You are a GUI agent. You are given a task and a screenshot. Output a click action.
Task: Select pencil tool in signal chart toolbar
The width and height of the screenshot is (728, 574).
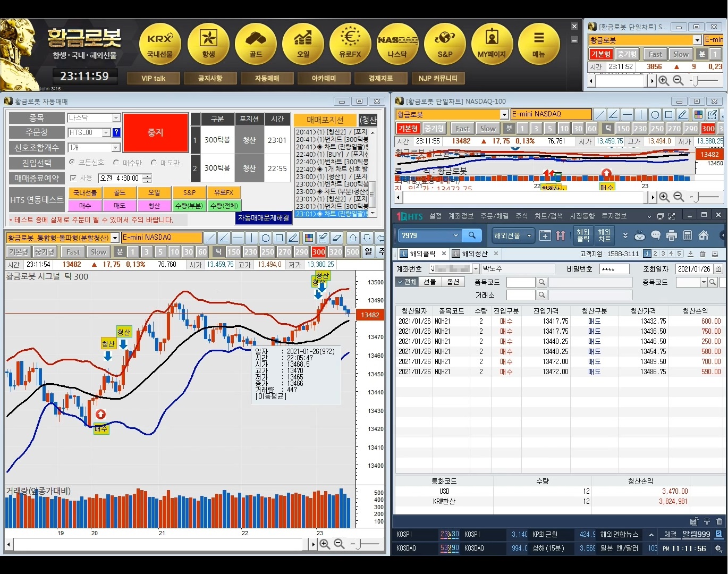point(293,238)
